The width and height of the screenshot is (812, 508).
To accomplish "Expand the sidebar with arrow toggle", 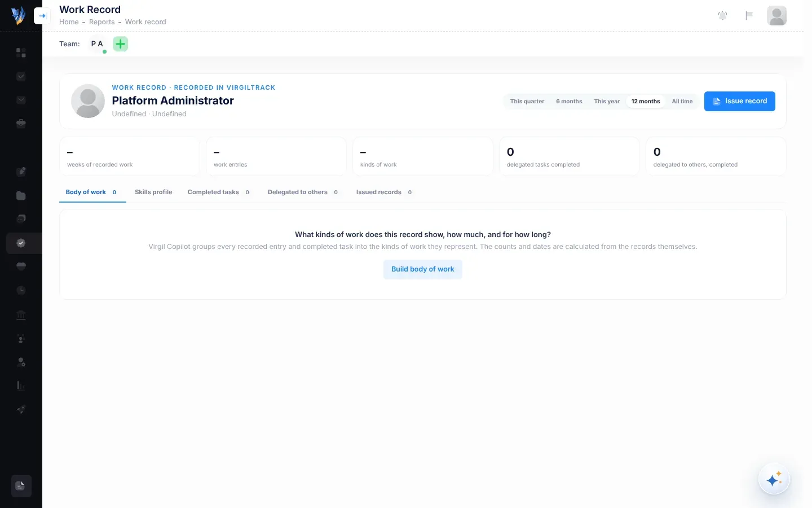I will (x=42, y=16).
